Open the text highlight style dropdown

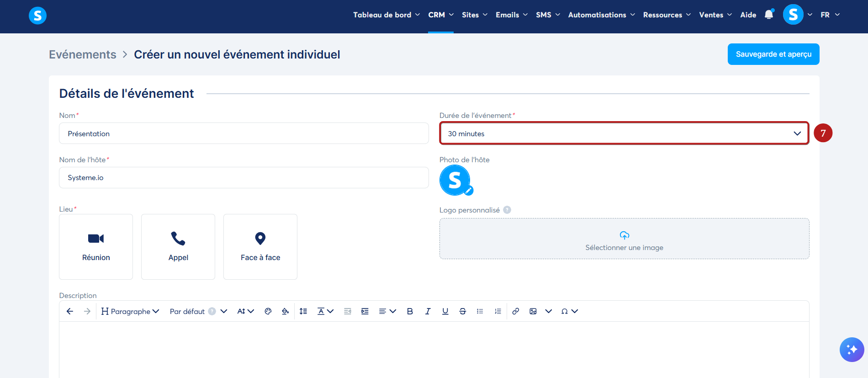[x=325, y=311]
